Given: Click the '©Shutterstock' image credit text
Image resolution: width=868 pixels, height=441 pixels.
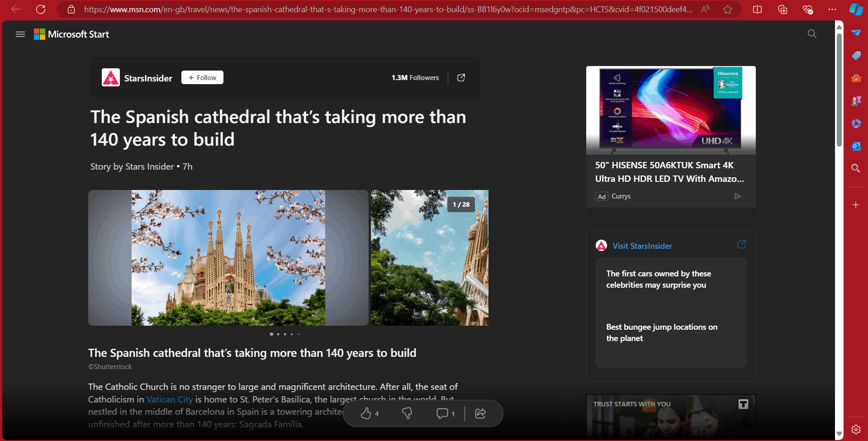Looking at the screenshot, I should click(x=110, y=367).
